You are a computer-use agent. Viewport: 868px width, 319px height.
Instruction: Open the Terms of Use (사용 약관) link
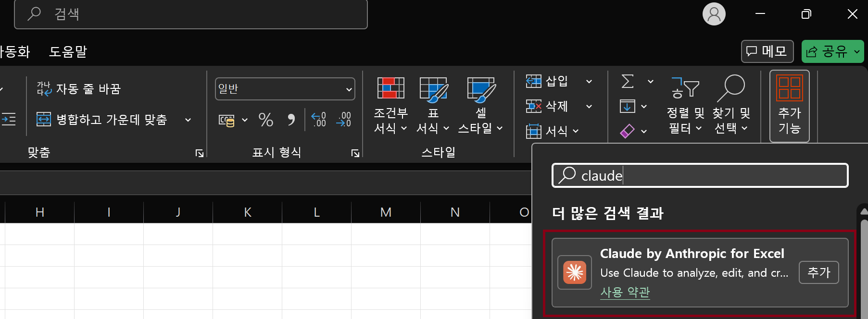[x=625, y=292]
